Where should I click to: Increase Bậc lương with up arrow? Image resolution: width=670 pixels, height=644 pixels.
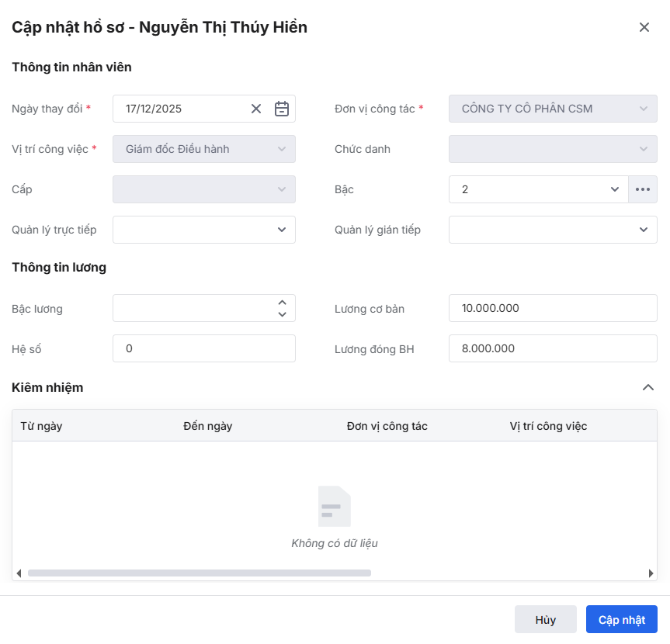[x=282, y=303]
